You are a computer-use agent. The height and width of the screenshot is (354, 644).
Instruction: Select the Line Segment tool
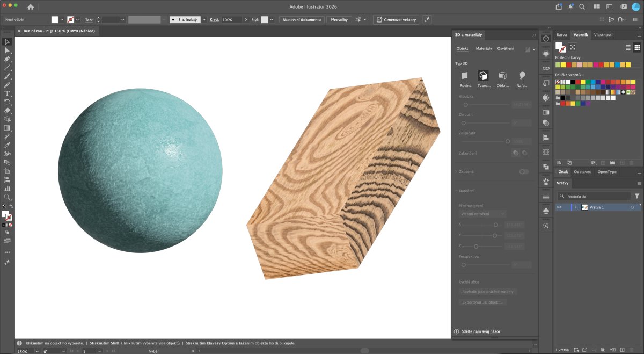pyautogui.click(x=8, y=67)
